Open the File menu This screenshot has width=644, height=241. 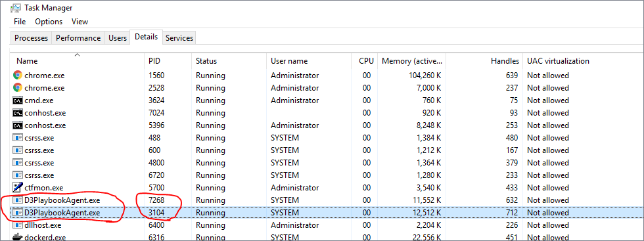(20, 22)
